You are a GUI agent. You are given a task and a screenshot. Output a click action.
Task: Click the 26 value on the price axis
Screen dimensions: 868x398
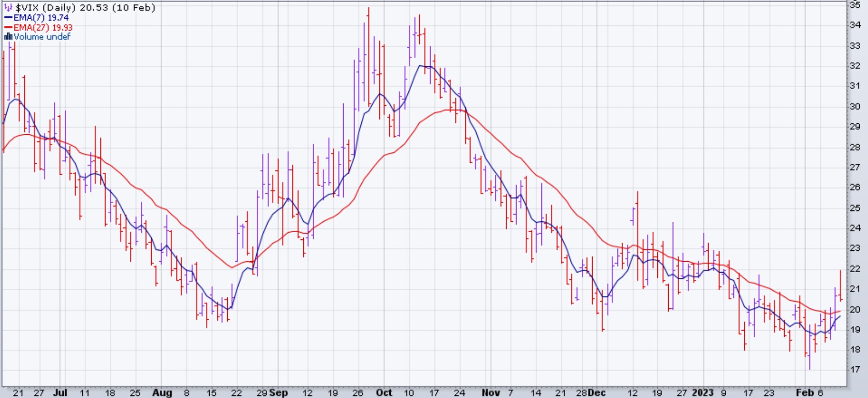(855, 187)
